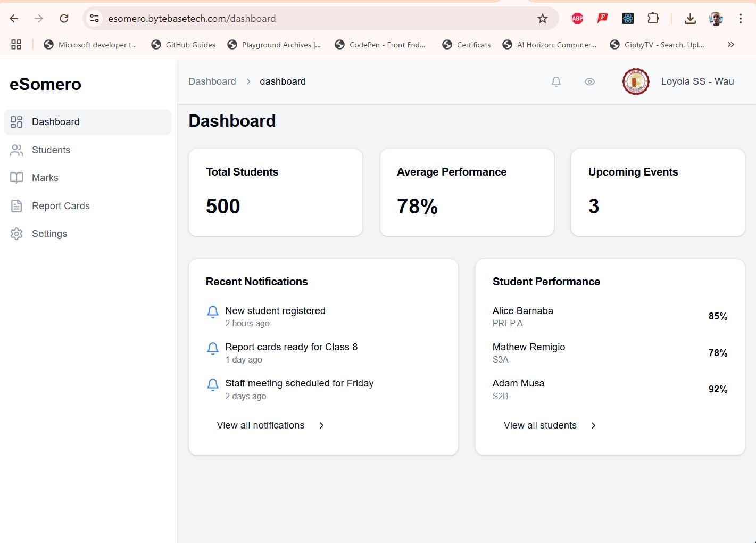The width and height of the screenshot is (756, 543).
Task: Click the Loyola SS school logo
Action: [636, 81]
